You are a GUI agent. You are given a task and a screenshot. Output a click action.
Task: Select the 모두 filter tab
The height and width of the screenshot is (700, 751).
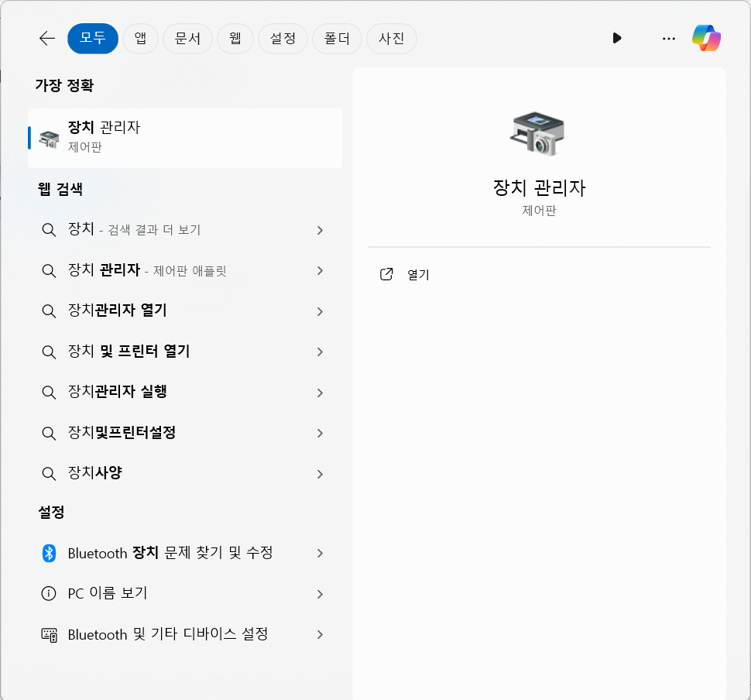pyautogui.click(x=93, y=39)
